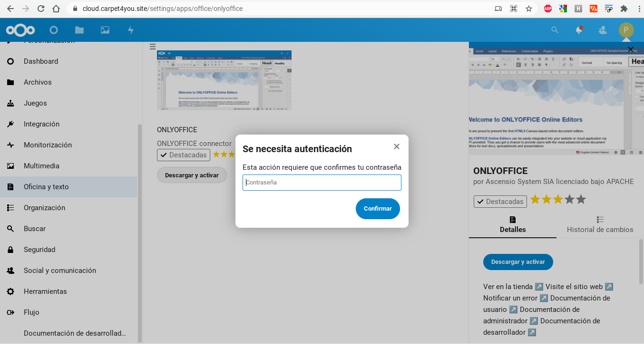
Task: Click Juegos icon in sidebar
Action: coord(10,103)
